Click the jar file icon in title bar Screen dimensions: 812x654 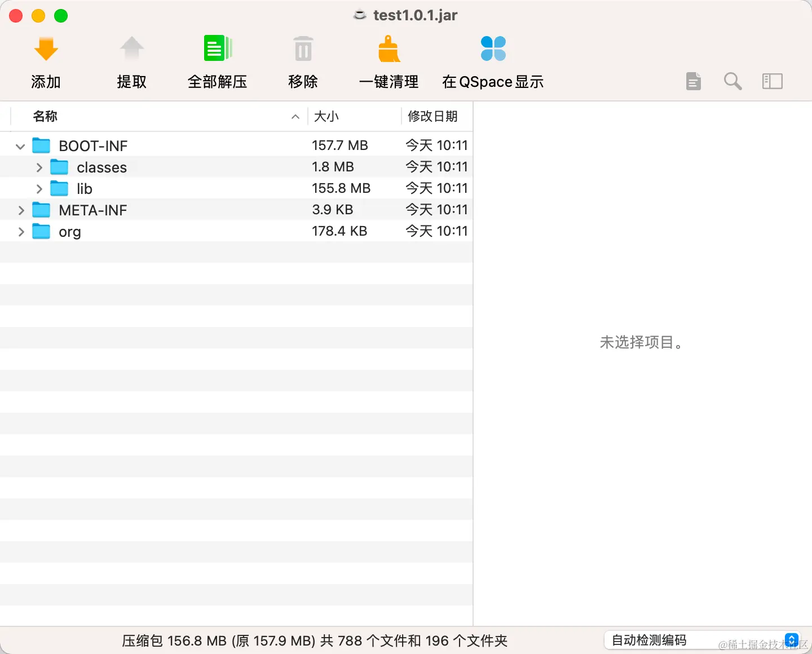(x=360, y=15)
